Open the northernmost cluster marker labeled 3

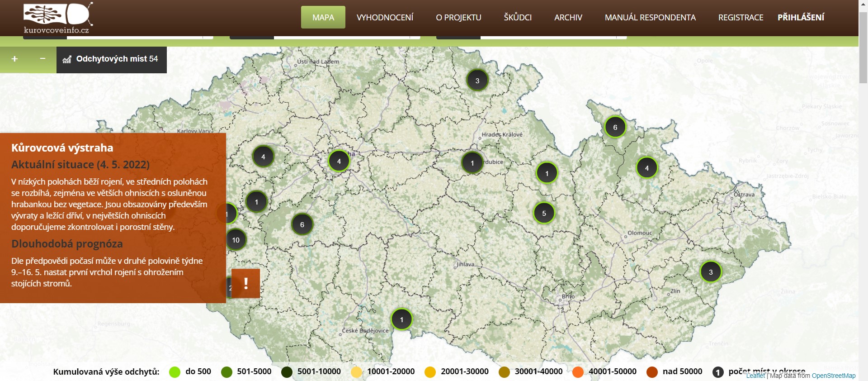477,81
